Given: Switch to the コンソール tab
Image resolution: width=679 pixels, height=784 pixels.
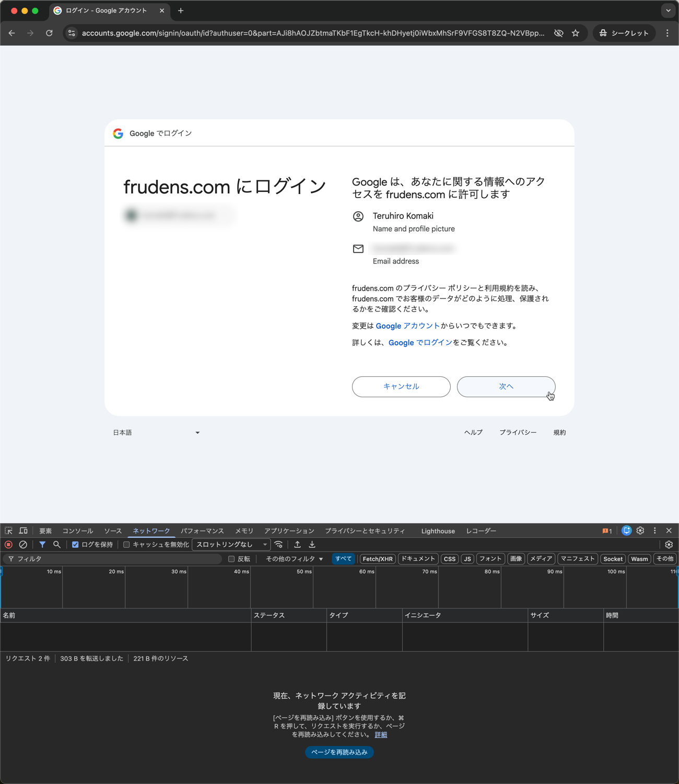Looking at the screenshot, I should (78, 531).
